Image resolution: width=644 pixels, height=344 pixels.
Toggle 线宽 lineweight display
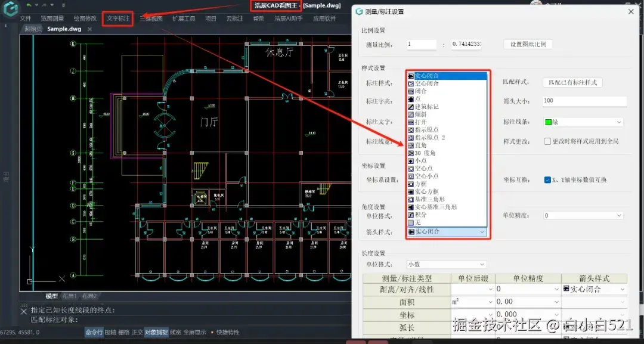[x=175, y=332]
